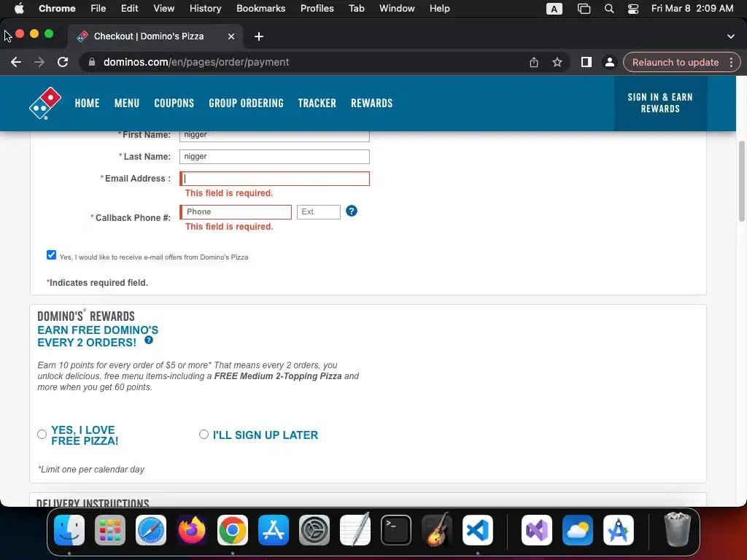The width and height of the screenshot is (747, 560).
Task: Open the Tracker link
Action: point(317,104)
